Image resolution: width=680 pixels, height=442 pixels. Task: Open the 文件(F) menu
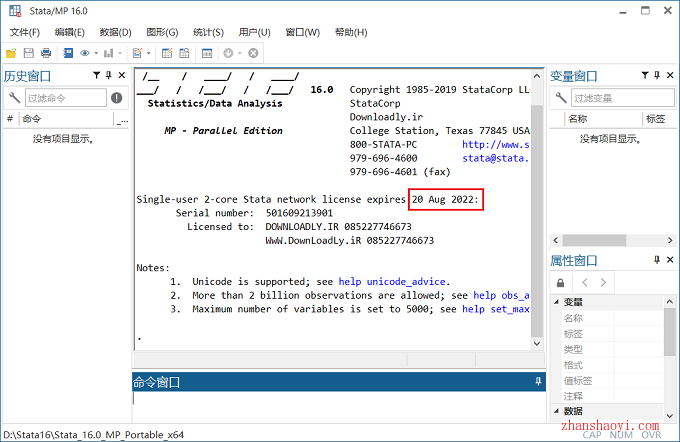point(25,32)
